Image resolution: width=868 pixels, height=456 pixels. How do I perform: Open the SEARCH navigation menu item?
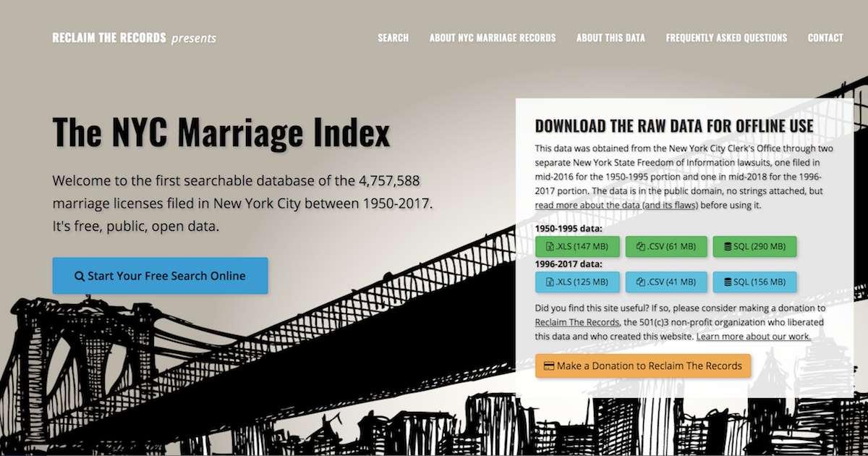click(x=393, y=38)
